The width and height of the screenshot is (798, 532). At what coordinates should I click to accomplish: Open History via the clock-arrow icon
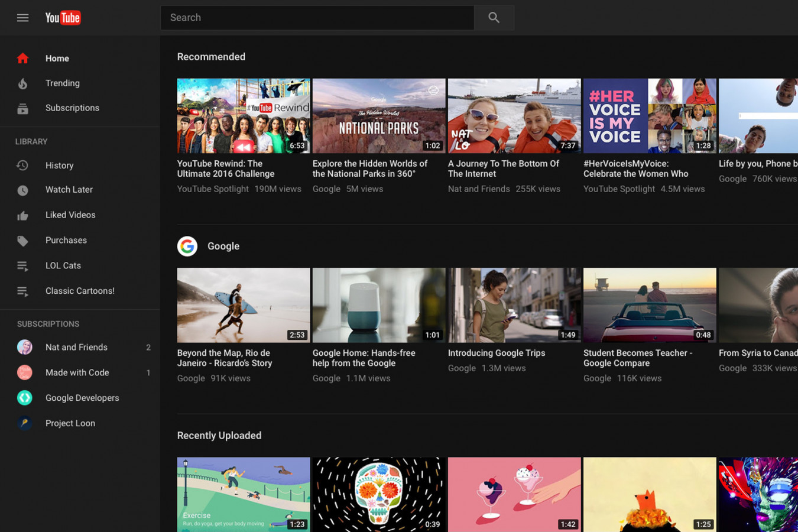tap(22, 165)
